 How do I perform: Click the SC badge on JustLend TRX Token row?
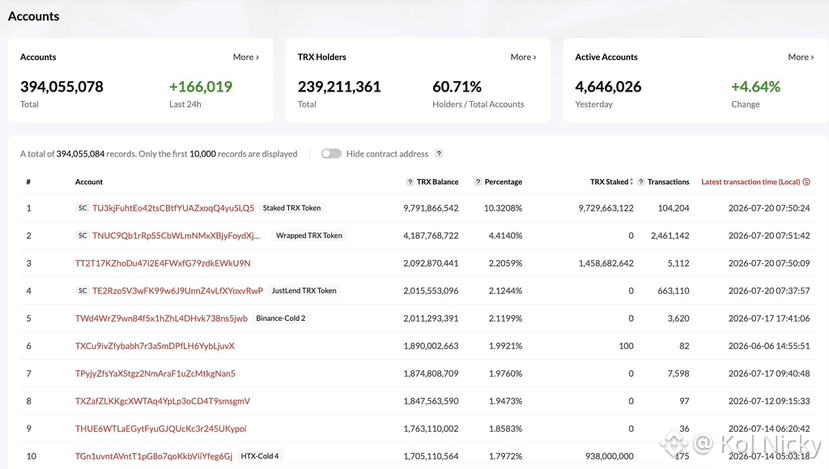pyautogui.click(x=82, y=290)
